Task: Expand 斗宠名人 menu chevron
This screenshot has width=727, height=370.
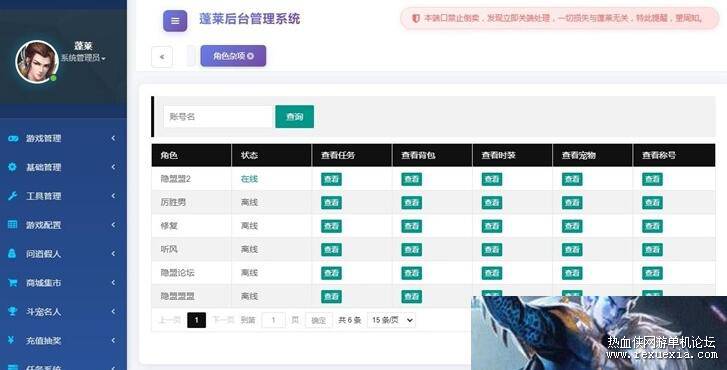Action: [x=113, y=311]
